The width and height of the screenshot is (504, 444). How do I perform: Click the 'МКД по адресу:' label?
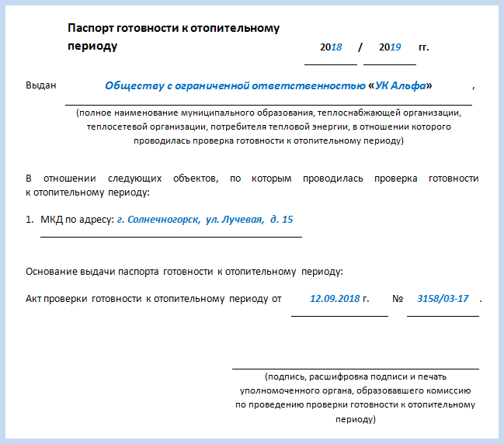(x=76, y=220)
